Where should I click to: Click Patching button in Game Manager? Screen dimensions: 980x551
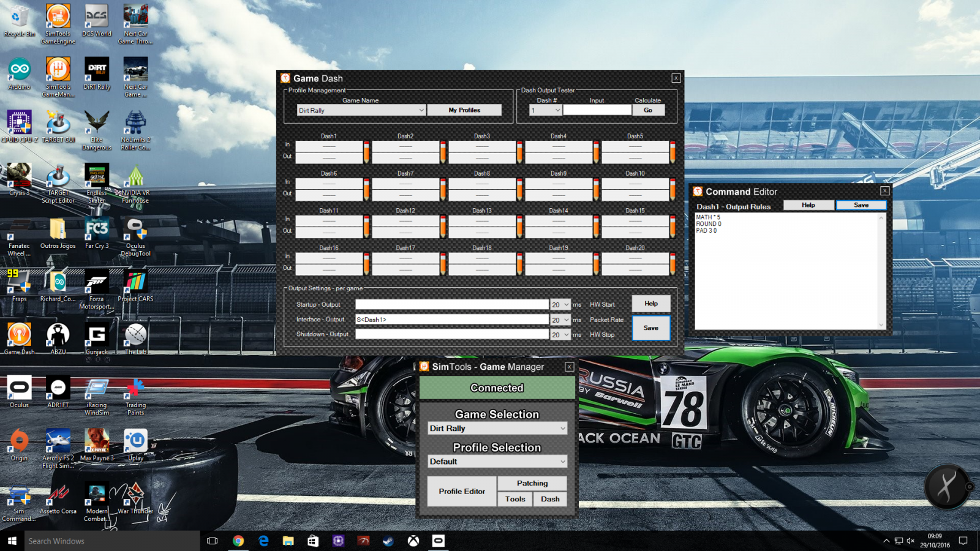532,483
